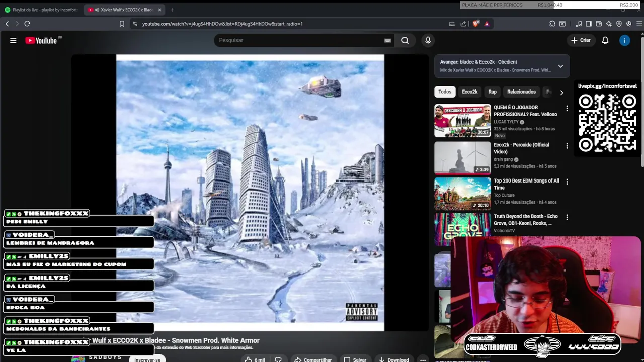The width and height of the screenshot is (644, 362).
Task: Expand the Mix playlist panel chevron
Action: (560, 66)
